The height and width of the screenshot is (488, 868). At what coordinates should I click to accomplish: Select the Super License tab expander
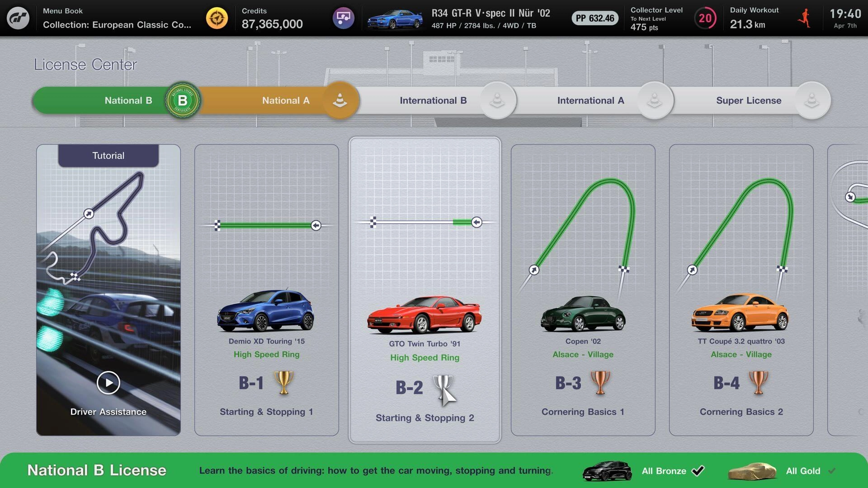pos(812,99)
